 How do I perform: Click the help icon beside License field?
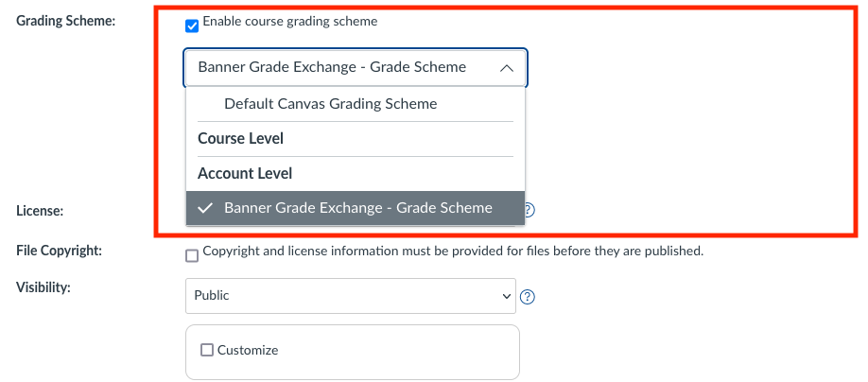529,210
